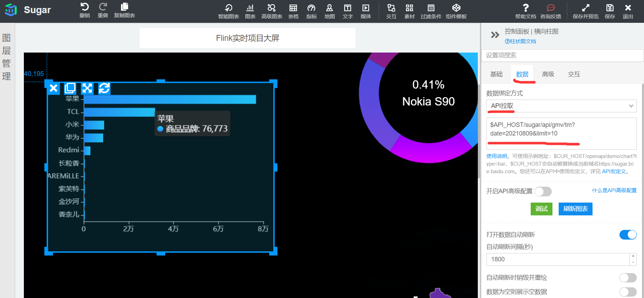Copy the chart (复制图表)
644x298 pixels.
coord(124,10)
